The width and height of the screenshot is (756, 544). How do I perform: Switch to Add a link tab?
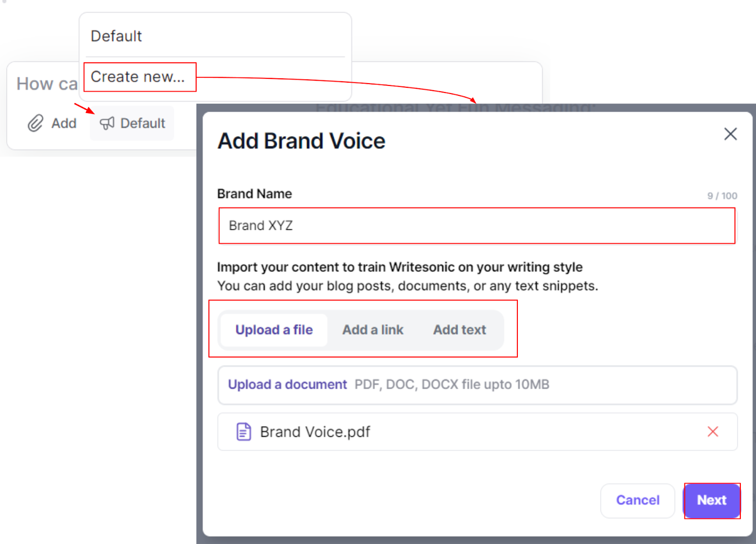point(373,330)
